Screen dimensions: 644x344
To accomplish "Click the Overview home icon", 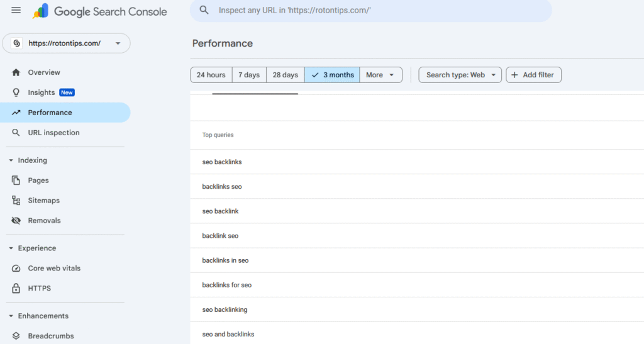I will click(16, 72).
